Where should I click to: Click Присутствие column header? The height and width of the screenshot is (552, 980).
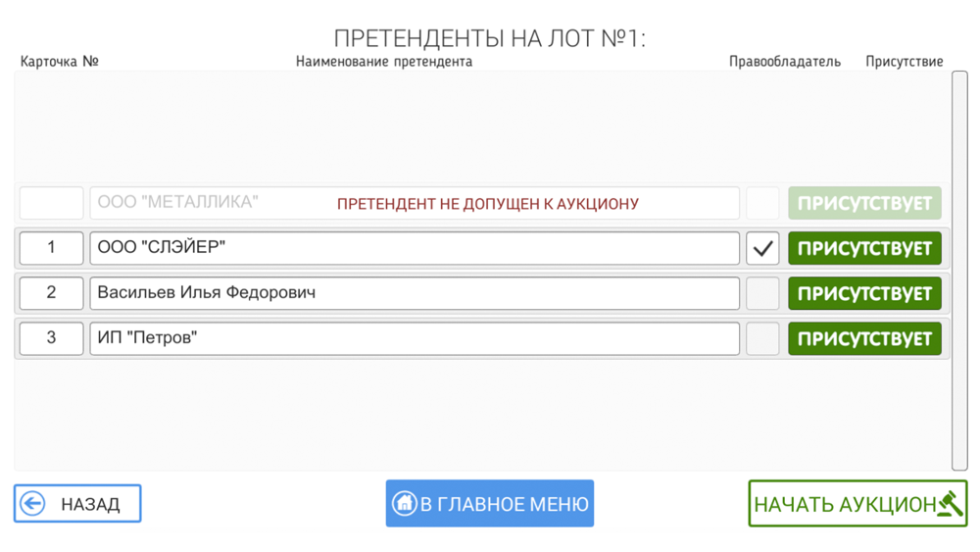pos(904,61)
